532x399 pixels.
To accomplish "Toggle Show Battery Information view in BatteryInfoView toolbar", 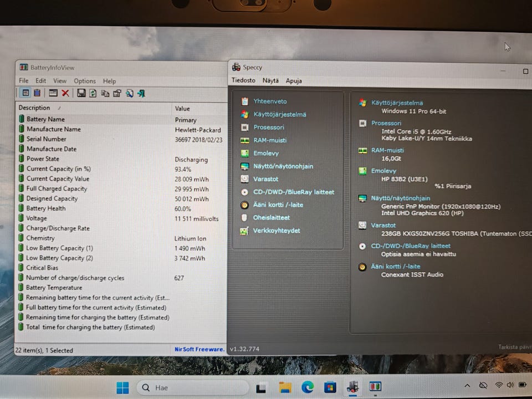I will (25, 93).
